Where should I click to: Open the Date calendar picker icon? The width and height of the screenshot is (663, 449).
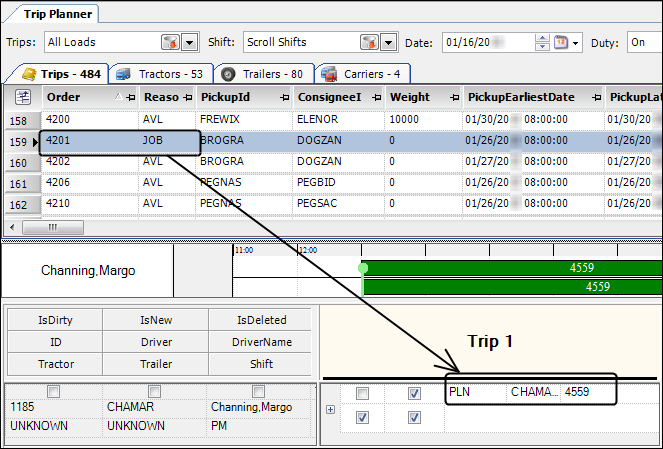click(x=562, y=43)
